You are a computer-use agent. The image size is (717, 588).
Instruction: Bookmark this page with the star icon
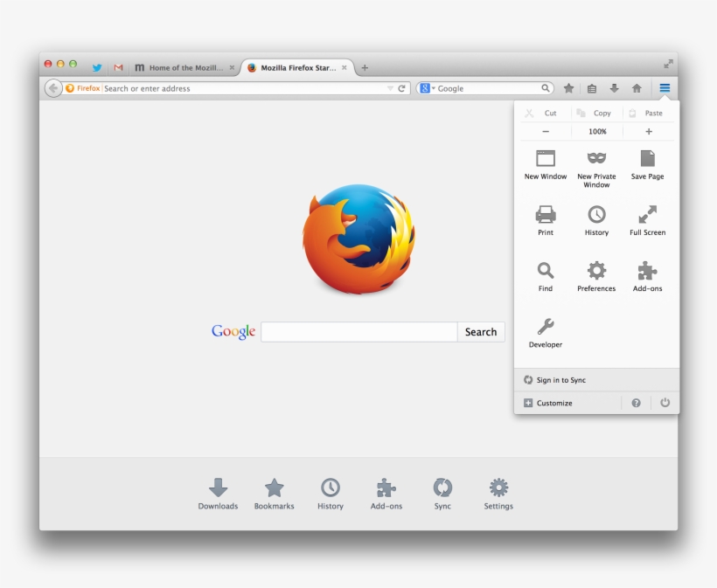[568, 88]
